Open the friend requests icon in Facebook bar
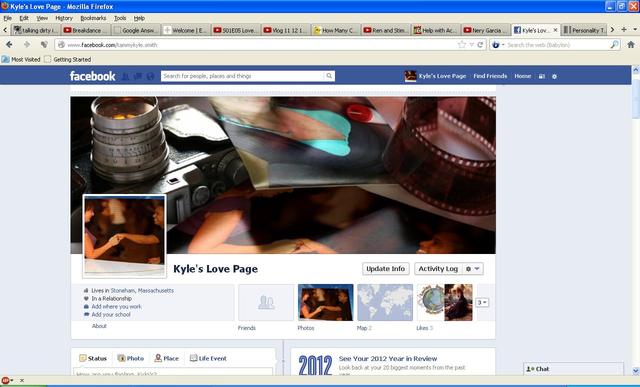 click(125, 76)
